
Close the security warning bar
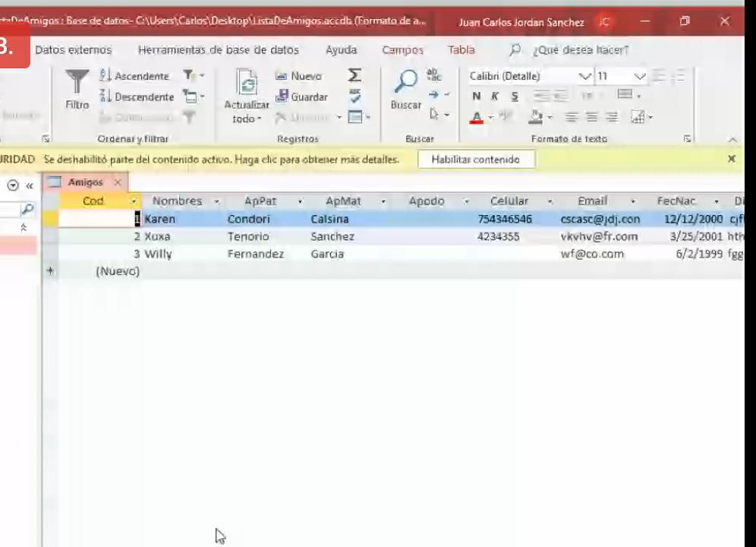[731, 159]
